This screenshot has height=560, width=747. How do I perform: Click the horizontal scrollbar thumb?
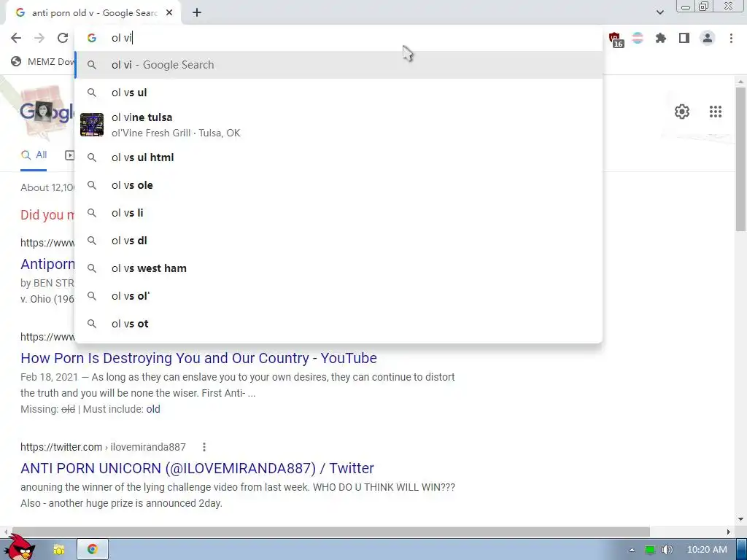point(330,532)
